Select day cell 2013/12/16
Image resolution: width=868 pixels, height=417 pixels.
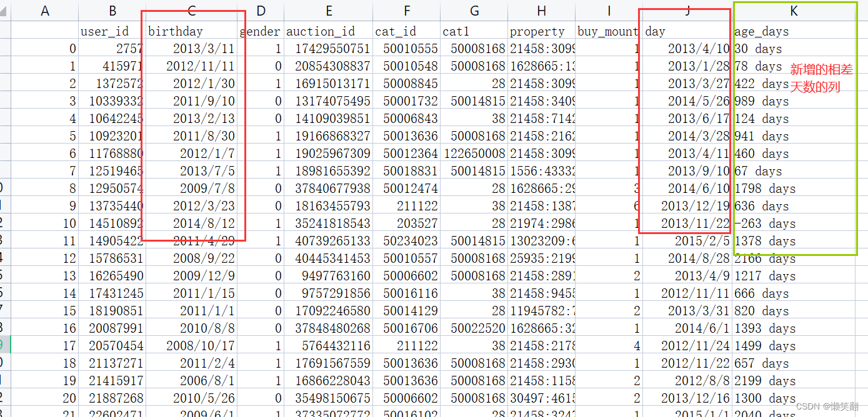[687, 398]
